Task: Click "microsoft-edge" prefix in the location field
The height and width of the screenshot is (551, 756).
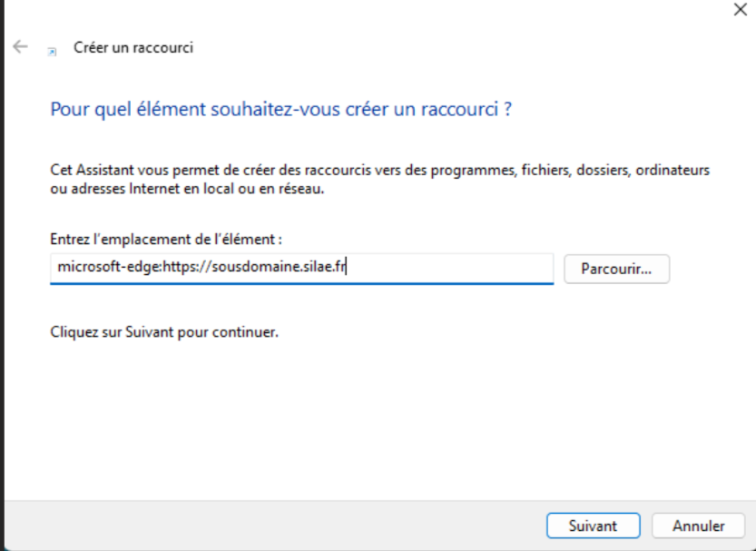Action: (107, 269)
